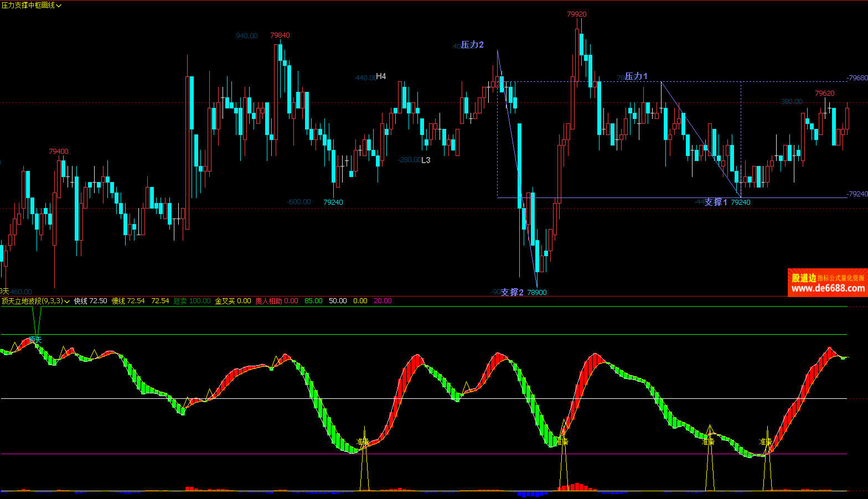The height and width of the screenshot is (499, 868).
Task: Click the 压力2 resistance marker
Action: click(x=472, y=45)
